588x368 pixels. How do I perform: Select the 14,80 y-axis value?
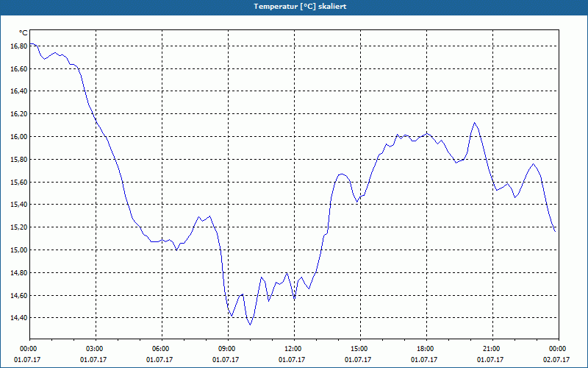[19, 272]
